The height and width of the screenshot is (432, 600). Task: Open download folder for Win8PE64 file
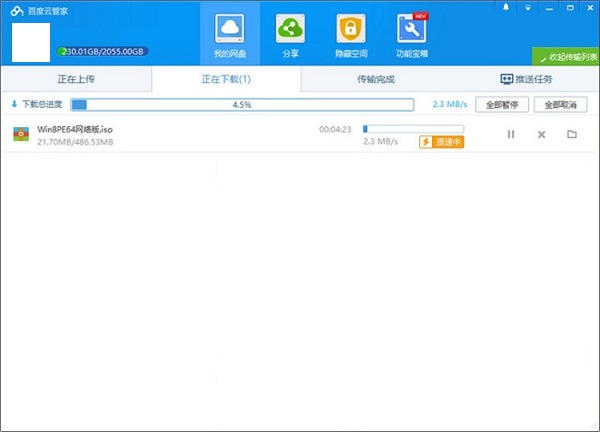pos(572,135)
